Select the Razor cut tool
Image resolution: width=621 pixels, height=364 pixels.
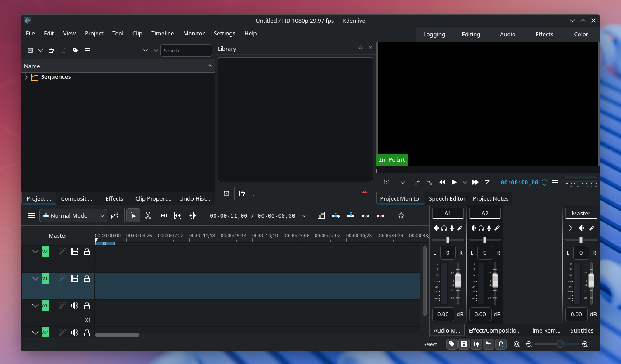tap(148, 215)
